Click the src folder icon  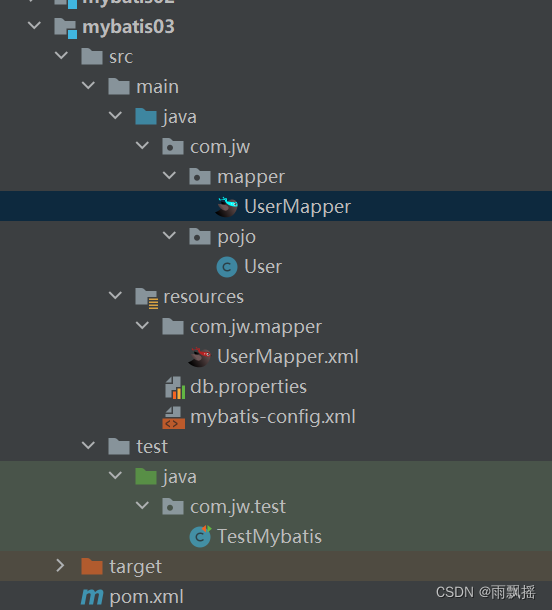tap(92, 57)
